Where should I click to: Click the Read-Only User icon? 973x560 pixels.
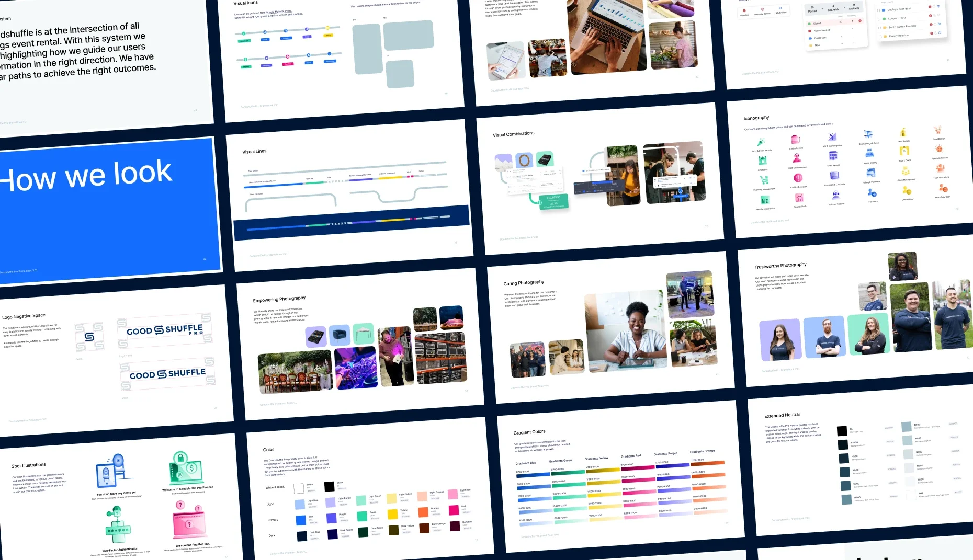(x=943, y=188)
